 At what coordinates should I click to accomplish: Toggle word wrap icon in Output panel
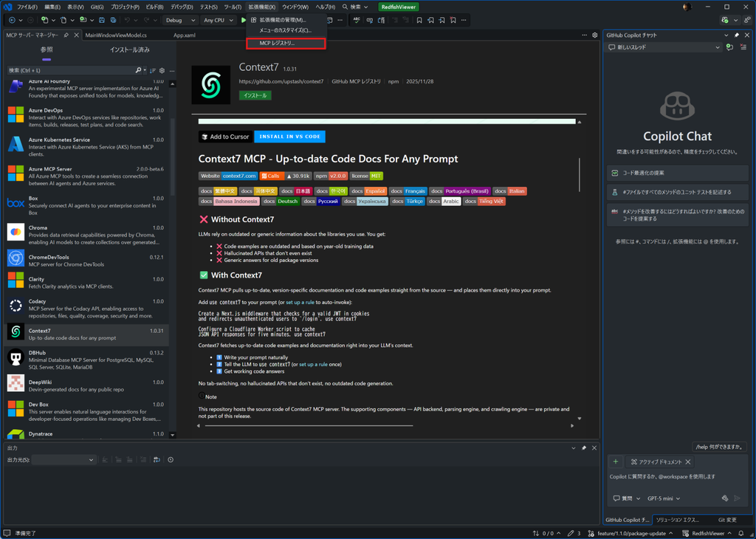click(x=157, y=460)
